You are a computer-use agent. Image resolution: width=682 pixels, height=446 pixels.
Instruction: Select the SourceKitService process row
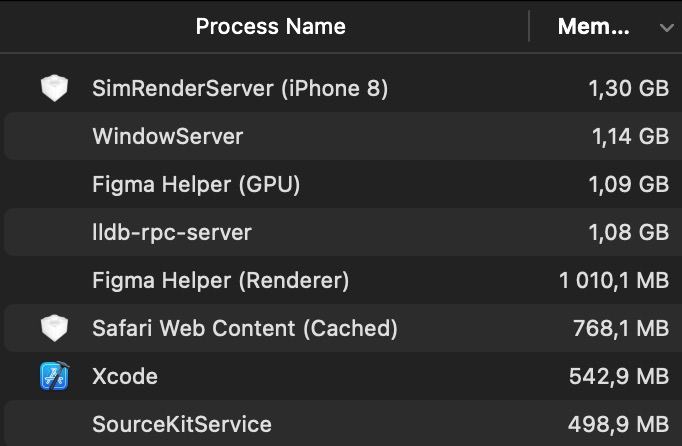[x=341, y=424]
